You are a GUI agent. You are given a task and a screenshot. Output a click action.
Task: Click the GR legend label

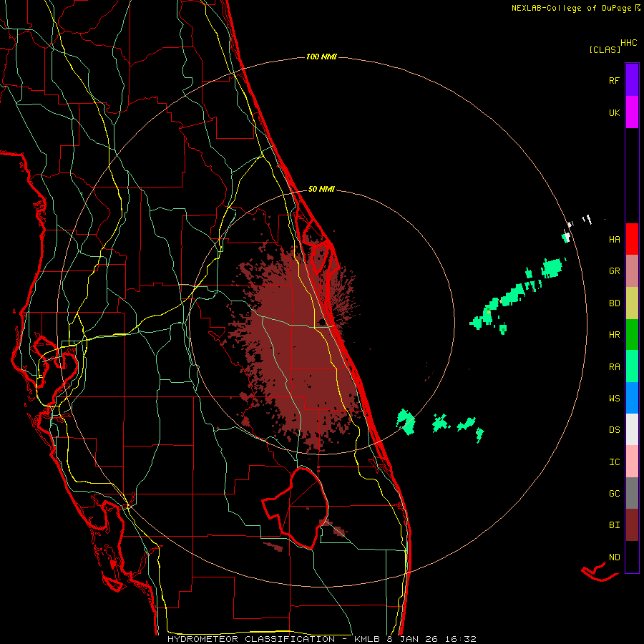click(x=614, y=271)
